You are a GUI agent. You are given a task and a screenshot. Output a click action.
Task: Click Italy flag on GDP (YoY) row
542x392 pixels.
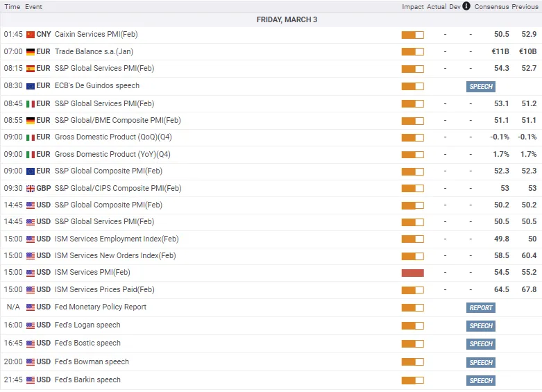[31, 155]
